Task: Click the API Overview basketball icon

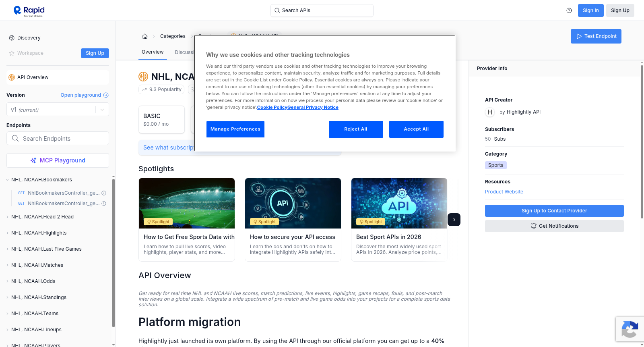Action: coord(12,77)
